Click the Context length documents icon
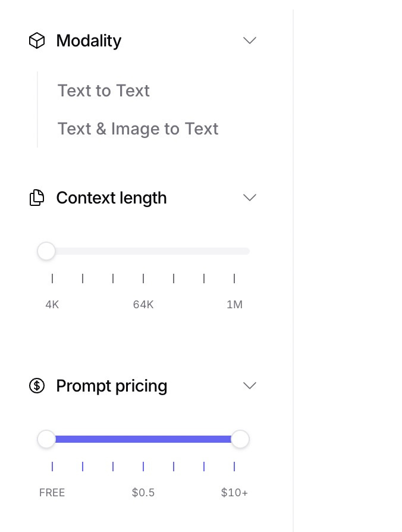 click(37, 198)
